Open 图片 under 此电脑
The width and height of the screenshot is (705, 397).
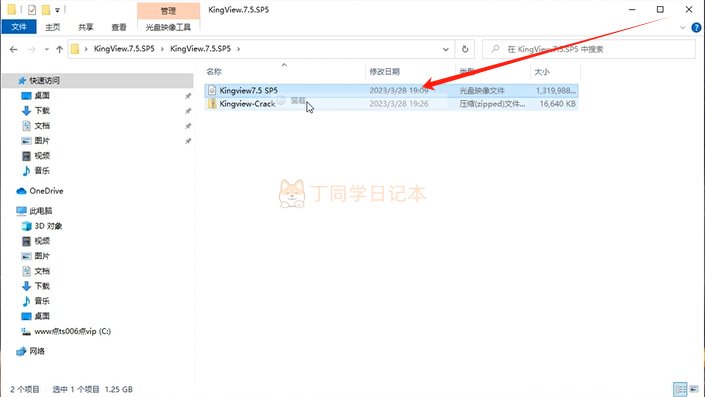pyautogui.click(x=42, y=256)
